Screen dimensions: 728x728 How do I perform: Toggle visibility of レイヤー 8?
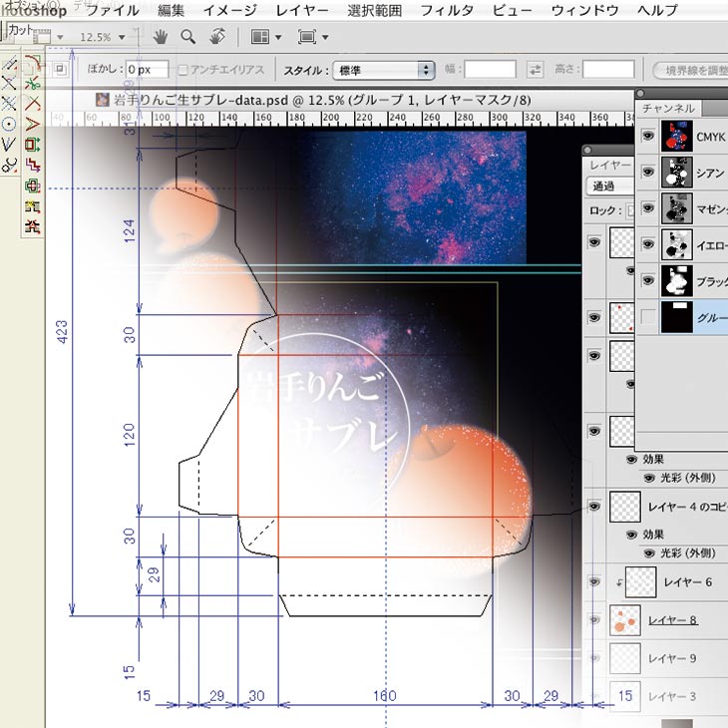(594, 620)
